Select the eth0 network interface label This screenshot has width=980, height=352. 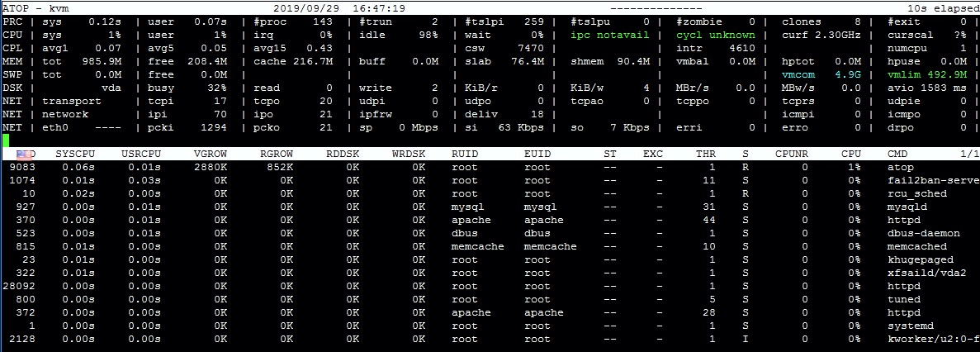pos(54,127)
